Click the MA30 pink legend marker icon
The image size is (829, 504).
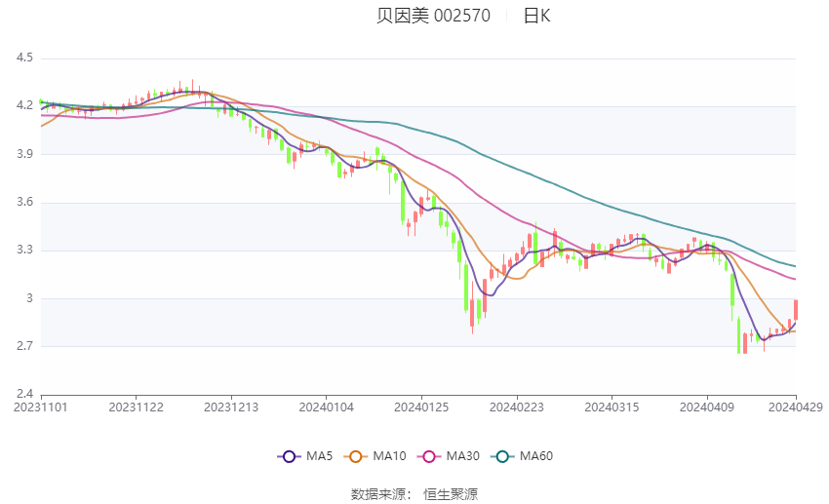tap(427, 456)
